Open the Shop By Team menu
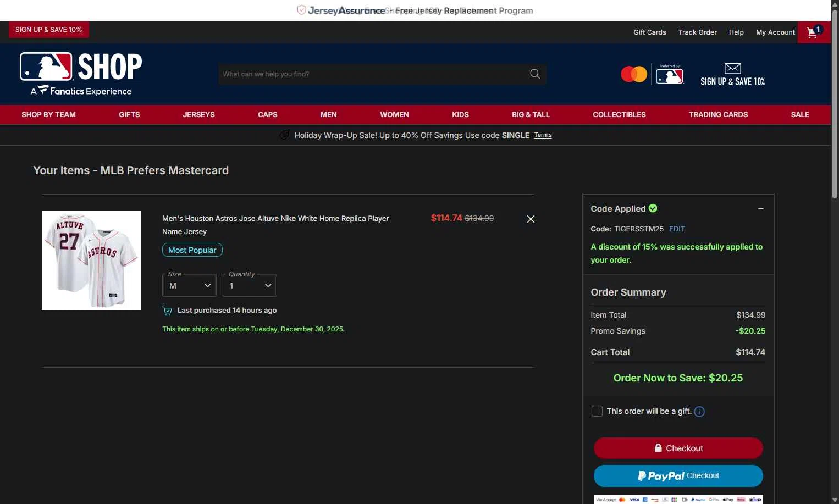839x504 pixels. click(48, 114)
